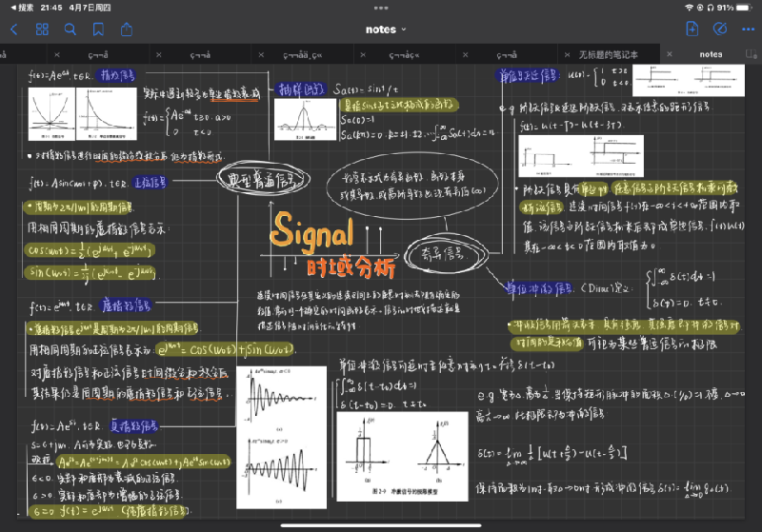762x532 pixels.
Task: Open the more options ellipsis menu
Action: 746,30
